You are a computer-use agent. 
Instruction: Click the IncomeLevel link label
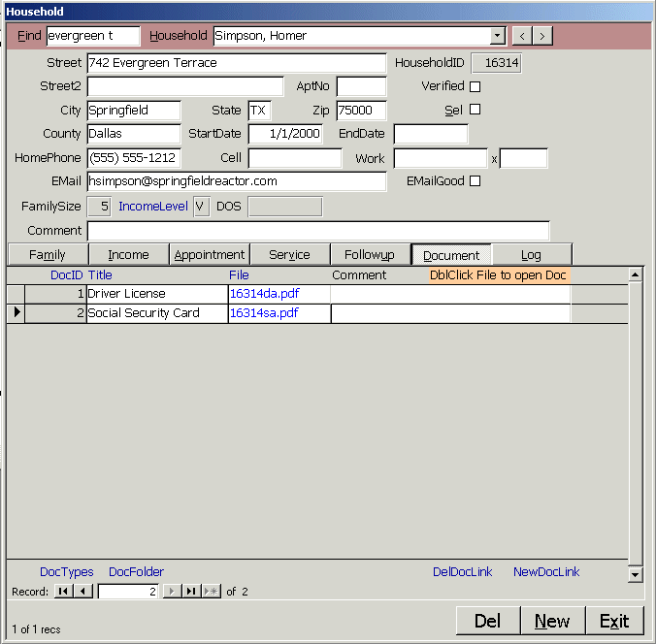click(153, 207)
